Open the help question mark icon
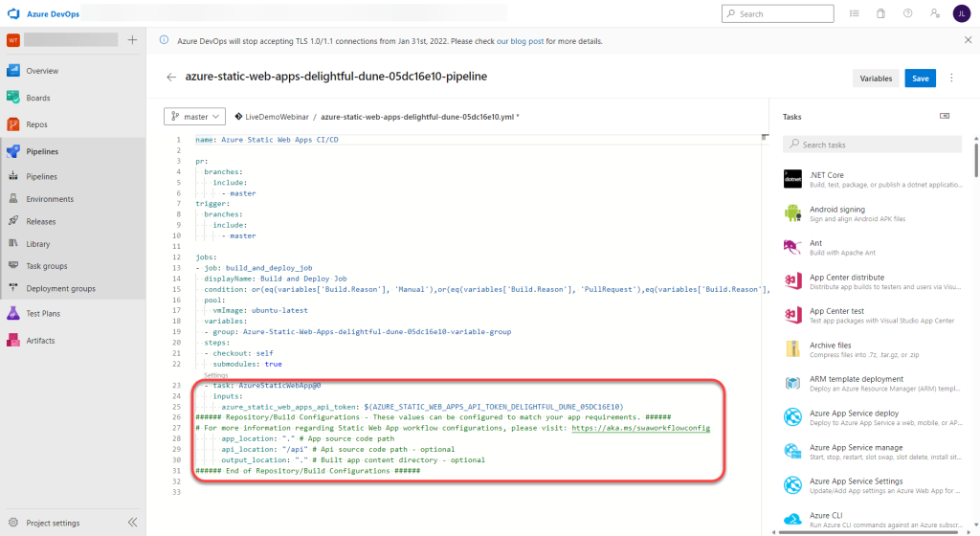Image resolution: width=980 pixels, height=536 pixels. tap(907, 13)
